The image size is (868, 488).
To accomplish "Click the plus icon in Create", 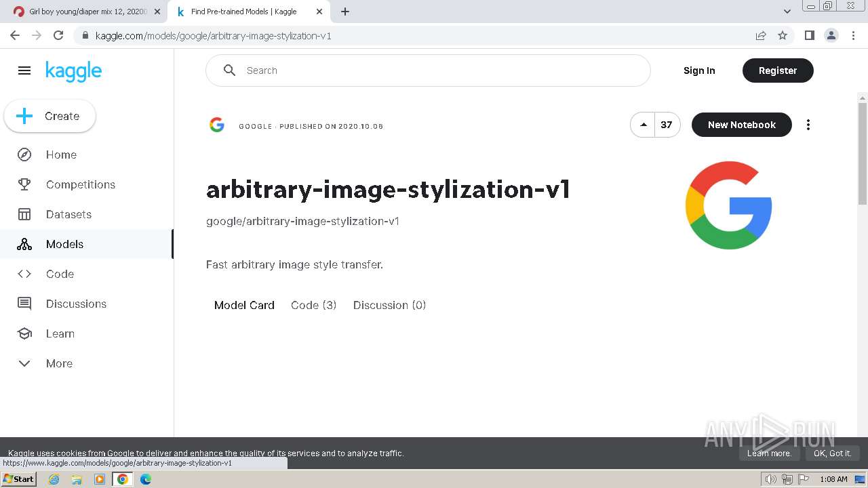I will (24, 116).
